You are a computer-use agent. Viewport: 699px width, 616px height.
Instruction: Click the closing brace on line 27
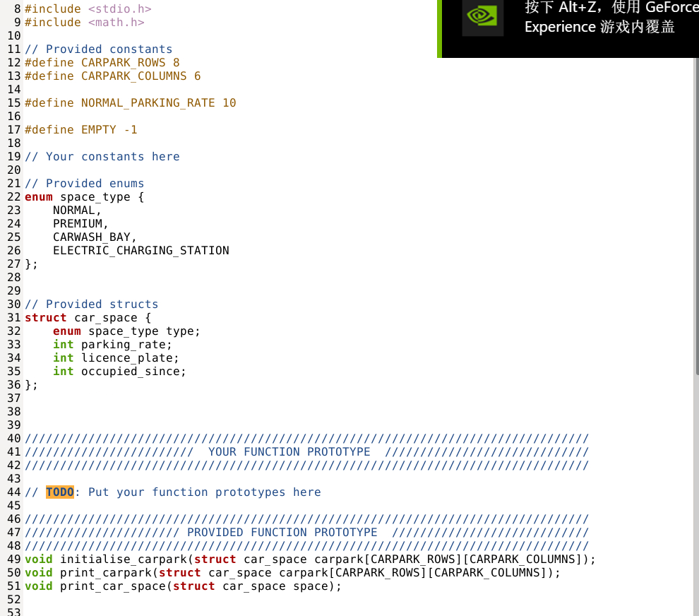[x=31, y=264]
